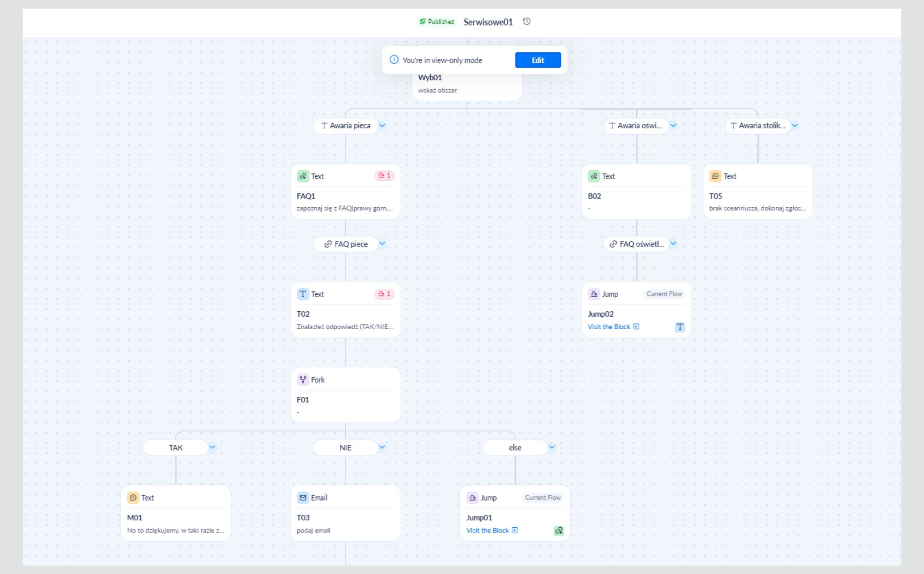Expand the TAK branch chevron
The height and width of the screenshot is (574, 924).
(213, 447)
